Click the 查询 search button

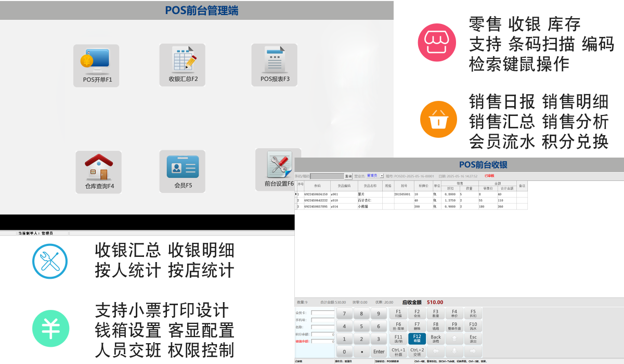(x=348, y=176)
